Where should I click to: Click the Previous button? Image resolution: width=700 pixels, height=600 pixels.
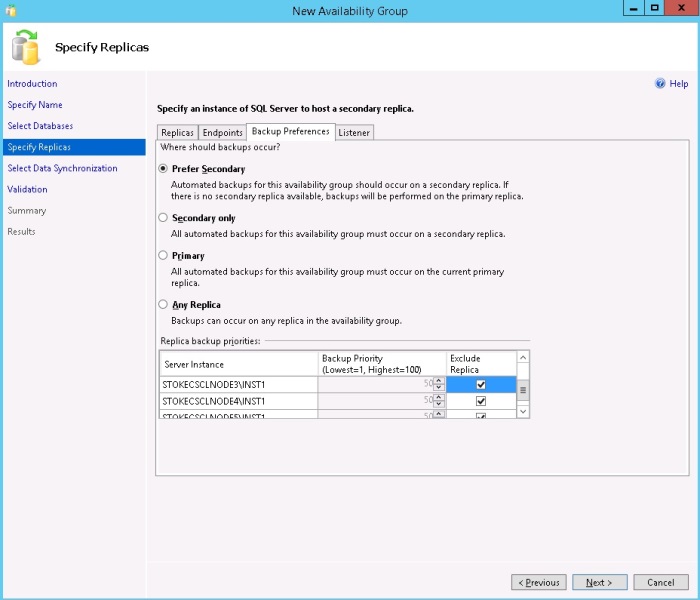click(539, 582)
